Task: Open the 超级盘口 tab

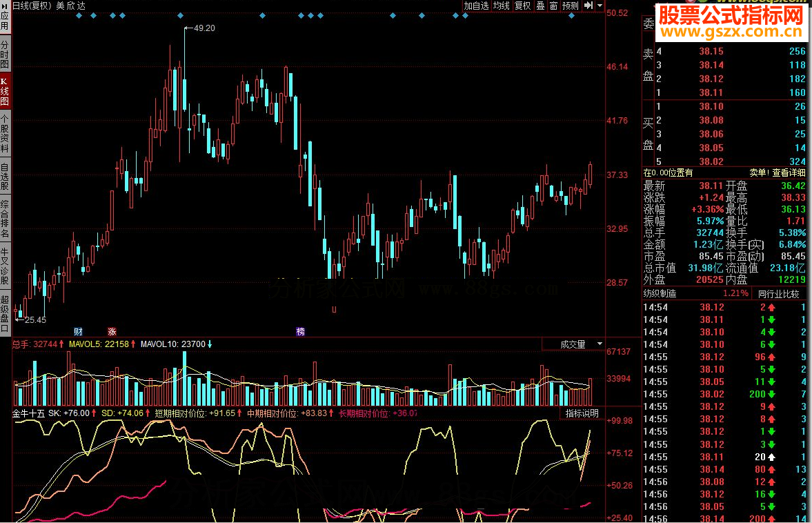Action: pyautogui.click(x=5, y=313)
